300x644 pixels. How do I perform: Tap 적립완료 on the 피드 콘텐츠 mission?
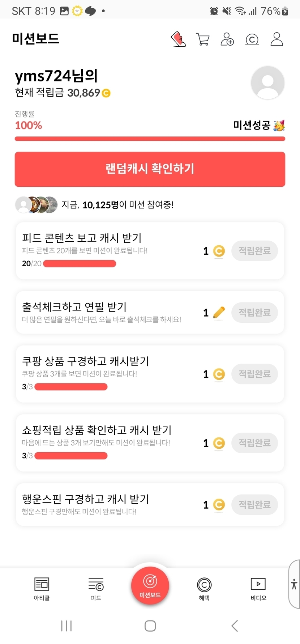pyautogui.click(x=254, y=251)
